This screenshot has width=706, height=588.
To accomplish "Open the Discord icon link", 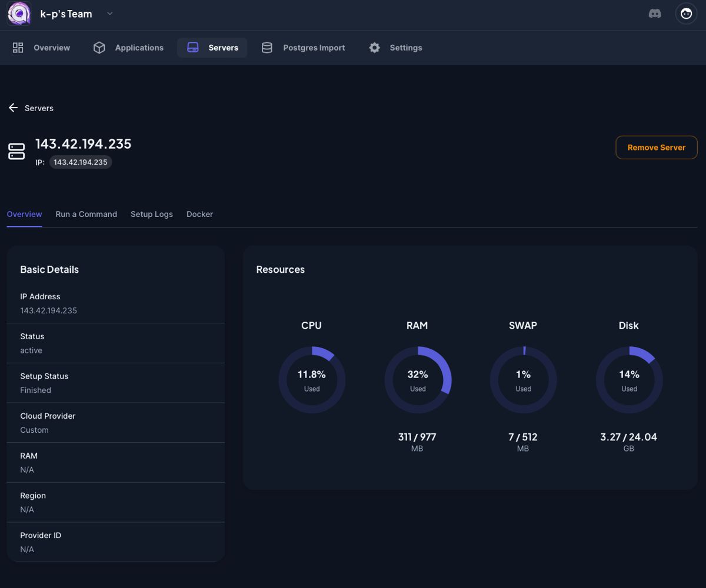I will pos(655,14).
